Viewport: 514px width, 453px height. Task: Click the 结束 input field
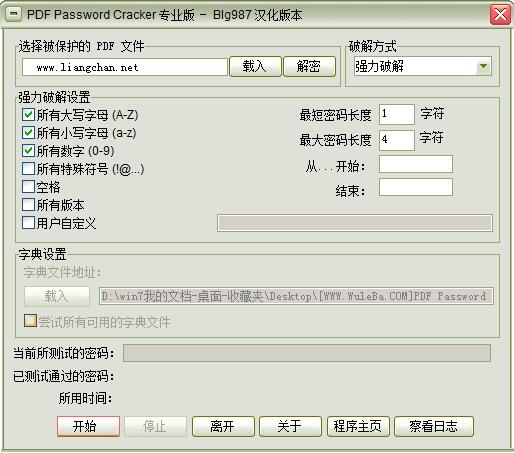[x=416, y=187]
